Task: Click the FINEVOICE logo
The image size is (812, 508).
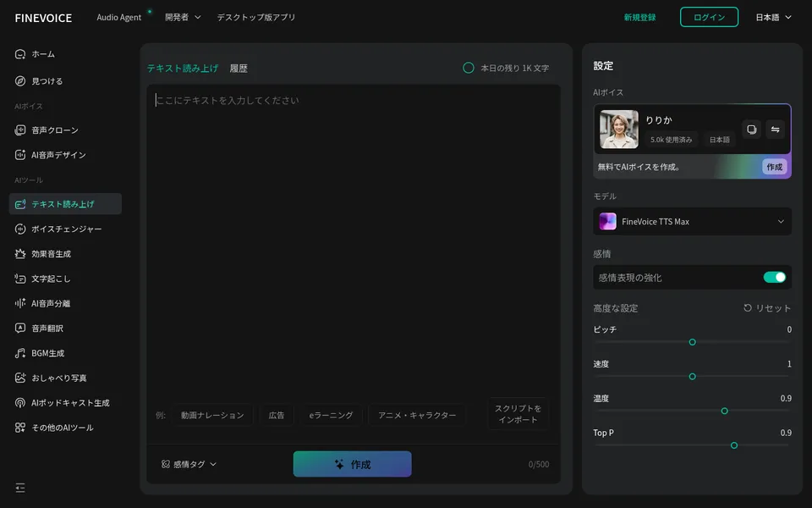Action: click(x=43, y=18)
